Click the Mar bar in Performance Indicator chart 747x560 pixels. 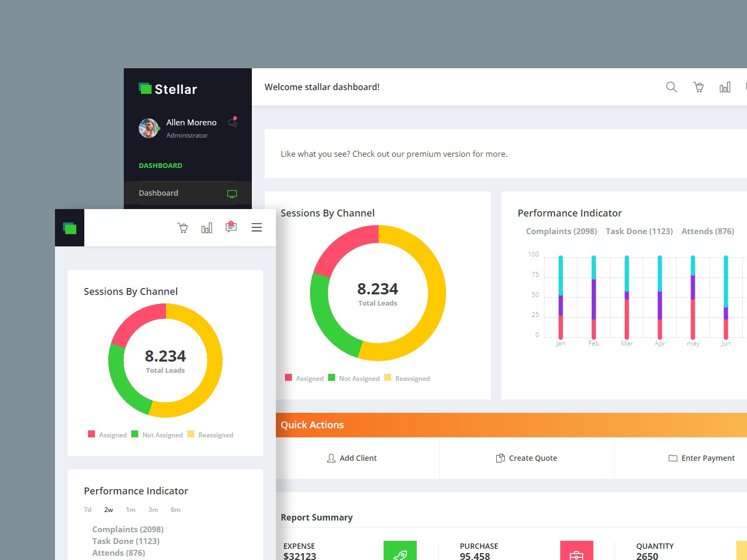[627, 297]
